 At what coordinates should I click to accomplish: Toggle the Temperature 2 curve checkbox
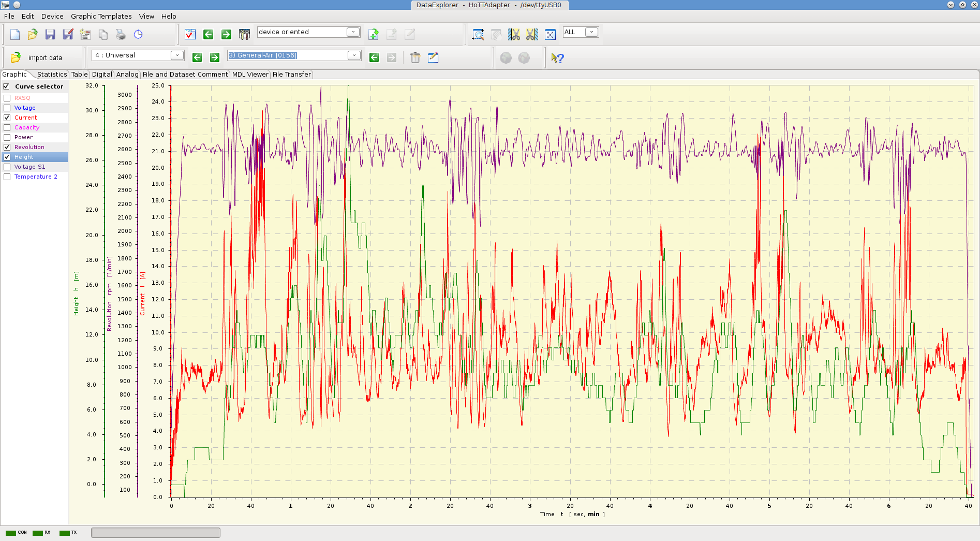(7, 177)
